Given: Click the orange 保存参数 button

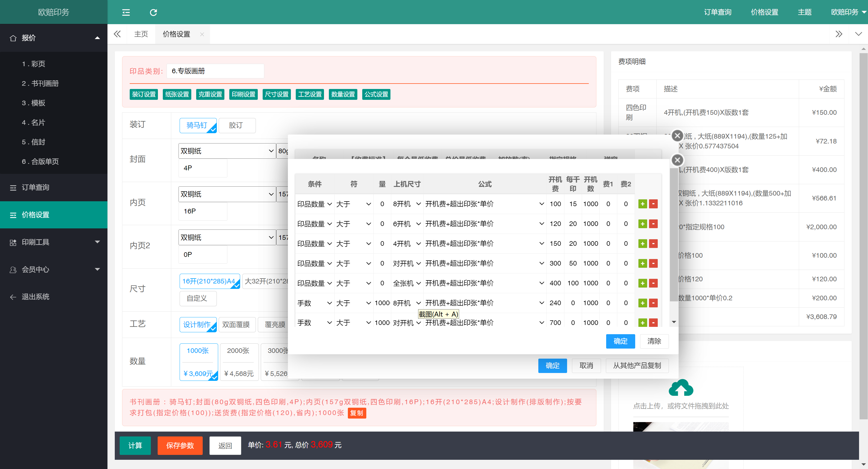Looking at the screenshot, I should (x=180, y=445).
